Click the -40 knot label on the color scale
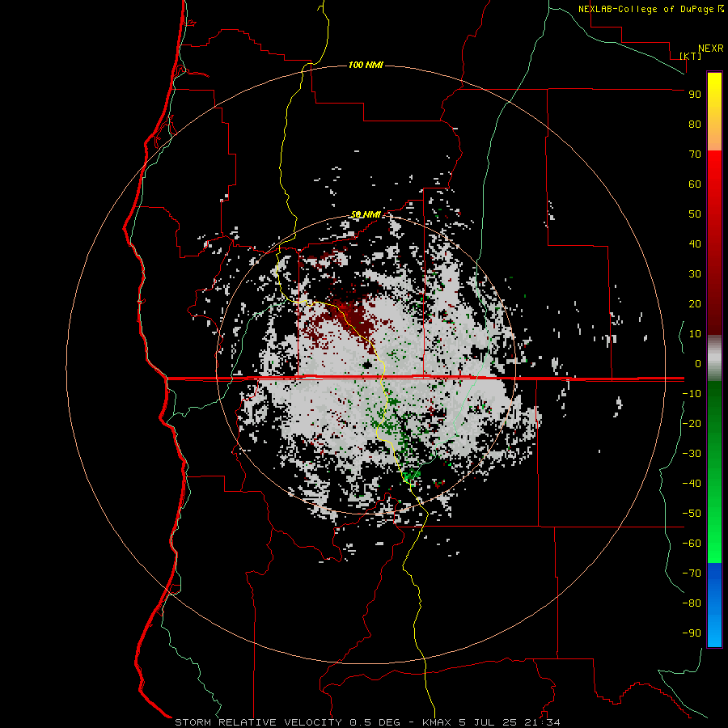728x728 pixels. click(x=692, y=484)
